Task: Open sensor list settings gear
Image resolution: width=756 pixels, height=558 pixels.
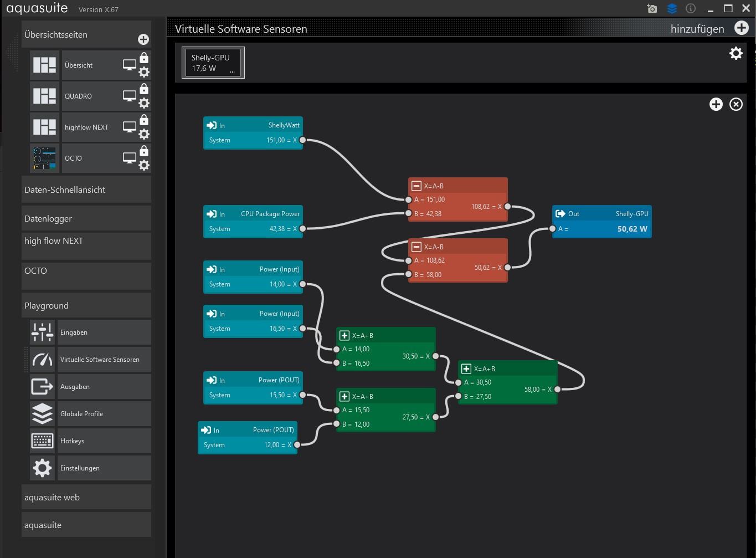Action: point(736,53)
